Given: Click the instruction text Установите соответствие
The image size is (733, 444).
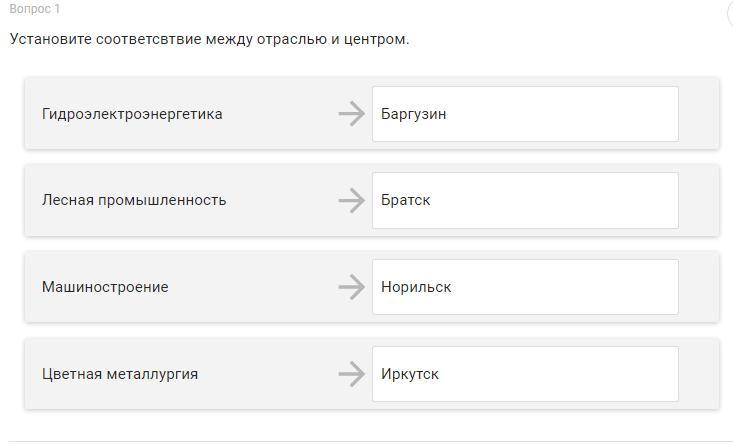Looking at the screenshot, I should pyautogui.click(x=209, y=39).
